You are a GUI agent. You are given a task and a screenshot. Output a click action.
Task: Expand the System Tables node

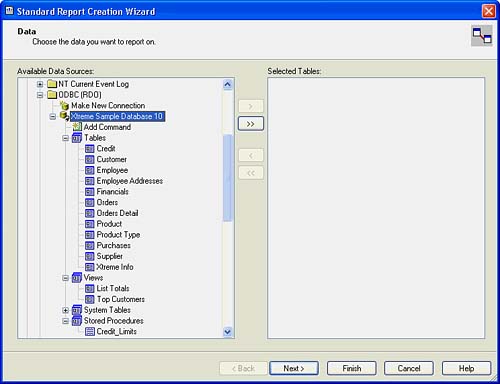coord(66,310)
